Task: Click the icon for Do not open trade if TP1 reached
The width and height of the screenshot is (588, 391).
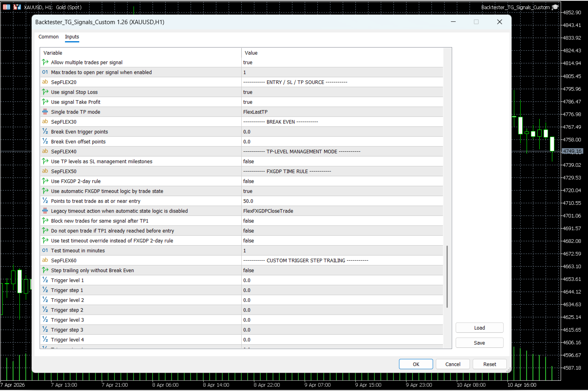Action: click(45, 231)
